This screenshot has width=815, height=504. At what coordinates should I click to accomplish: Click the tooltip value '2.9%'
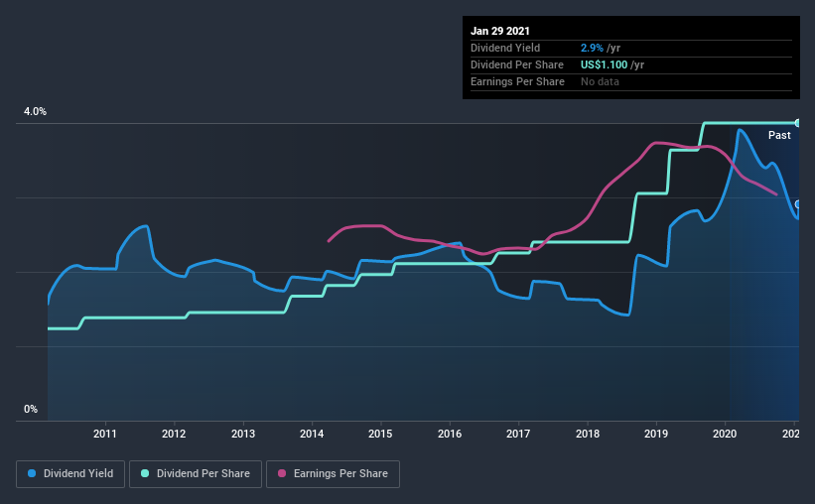click(x=592, y=48)
